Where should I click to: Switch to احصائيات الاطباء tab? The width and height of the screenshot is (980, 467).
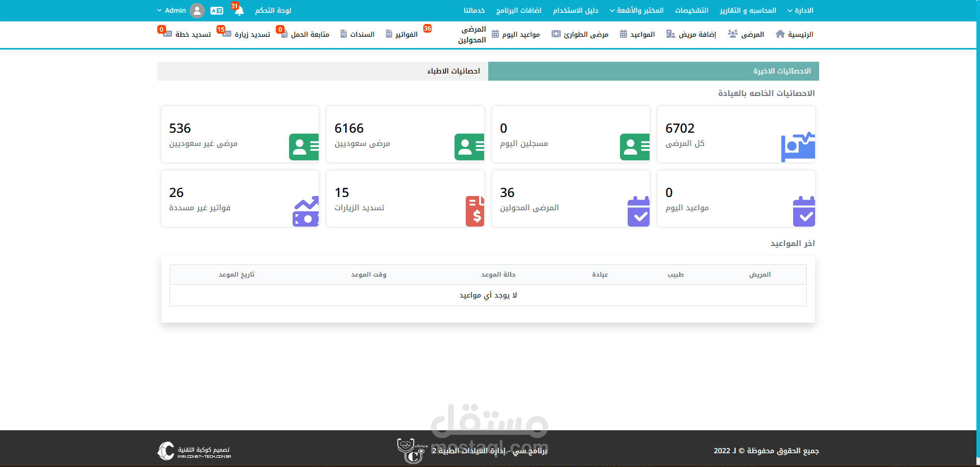point(323,71)
